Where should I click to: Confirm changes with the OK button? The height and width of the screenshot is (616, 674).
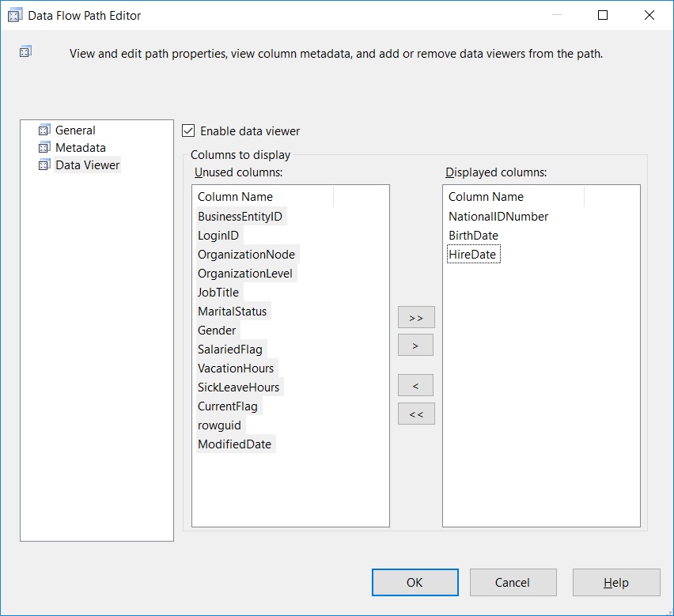coord(415,582)
